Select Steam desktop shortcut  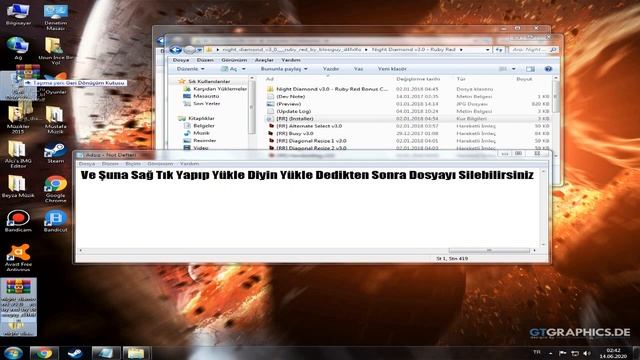coord(56,153)
